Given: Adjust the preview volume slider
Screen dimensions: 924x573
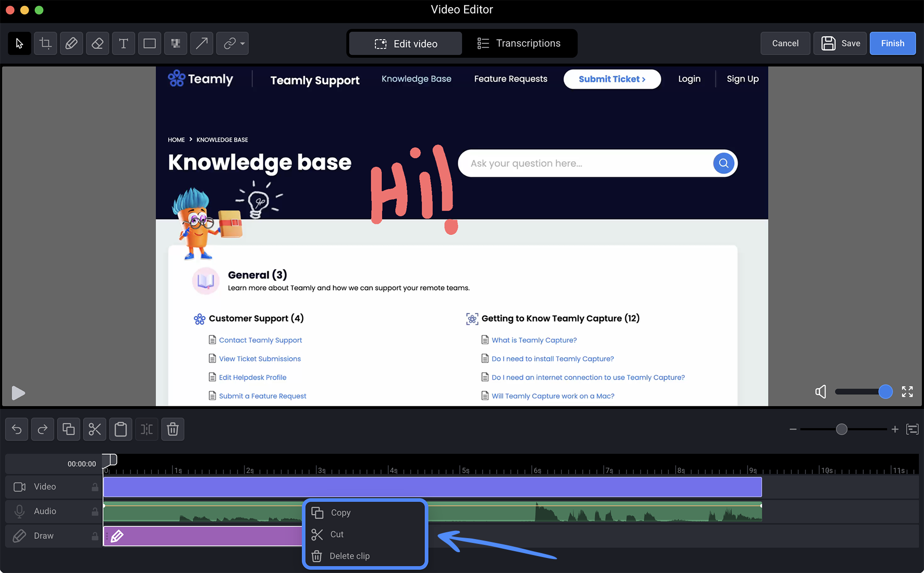Looking at the screenshot, I should coord(863,392).
